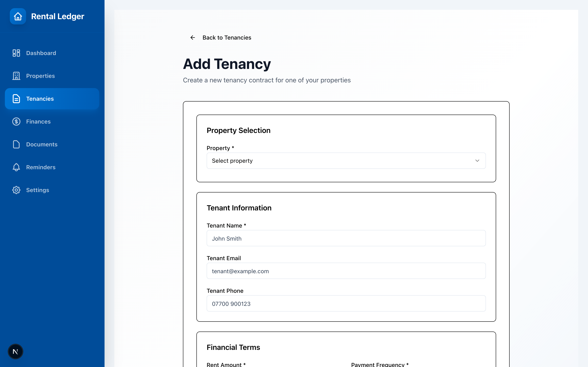The image size is (588, 367).
Task: Open Settings using the gear icon
Action: coord(16,190)
